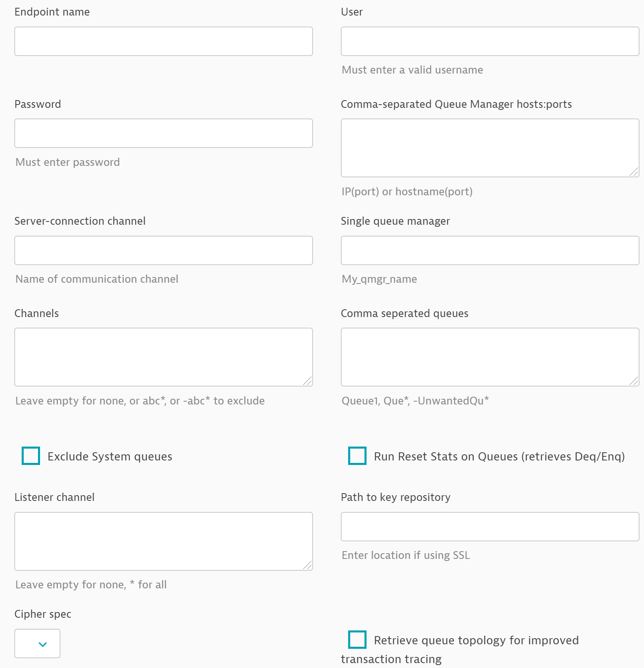Click the User input field

(x=490, y=41)
